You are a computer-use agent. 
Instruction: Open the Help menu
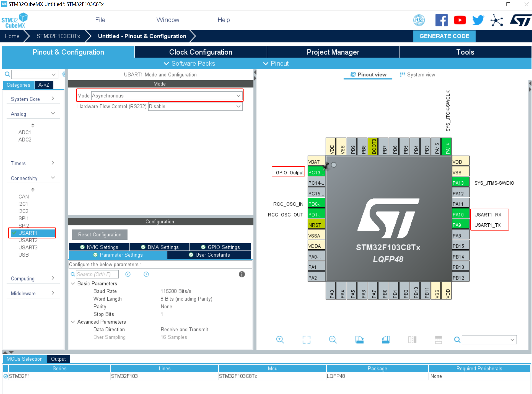(x=224, y=20)
